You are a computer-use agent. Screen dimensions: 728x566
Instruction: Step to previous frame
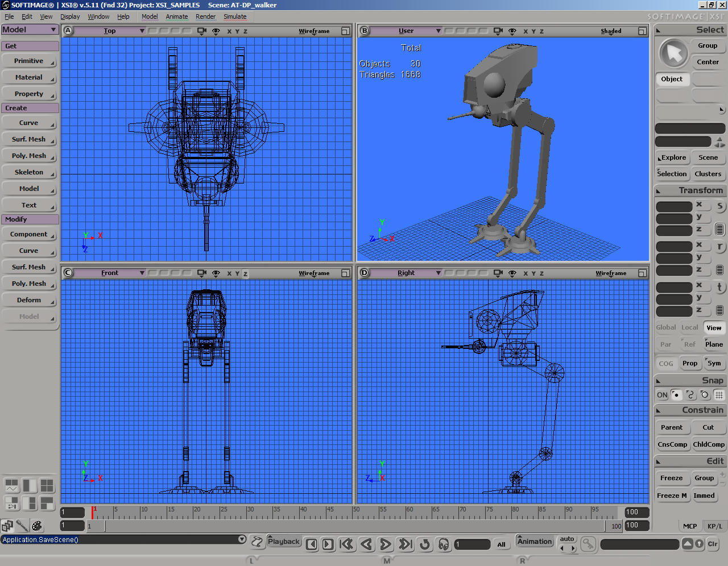312,544
